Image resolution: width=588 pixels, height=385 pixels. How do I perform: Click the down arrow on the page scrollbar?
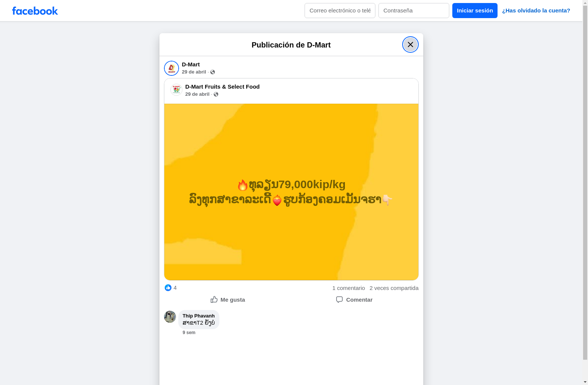(585, 382)
